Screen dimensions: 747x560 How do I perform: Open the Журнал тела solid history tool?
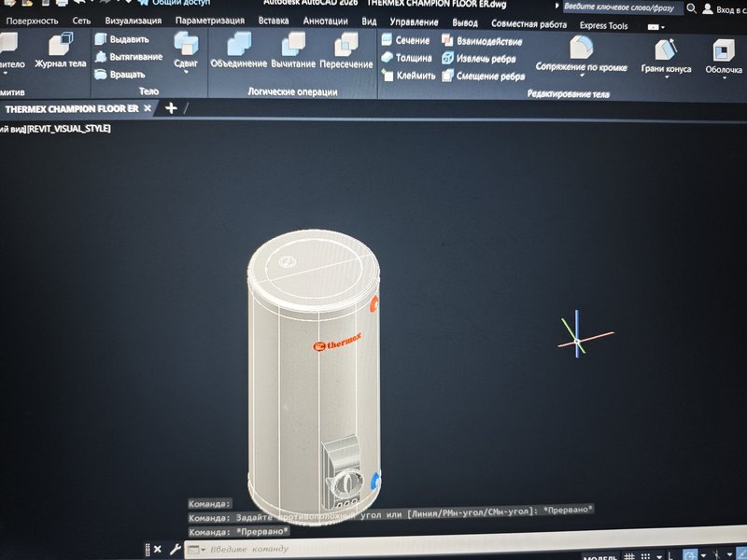[x=60, y=51]
